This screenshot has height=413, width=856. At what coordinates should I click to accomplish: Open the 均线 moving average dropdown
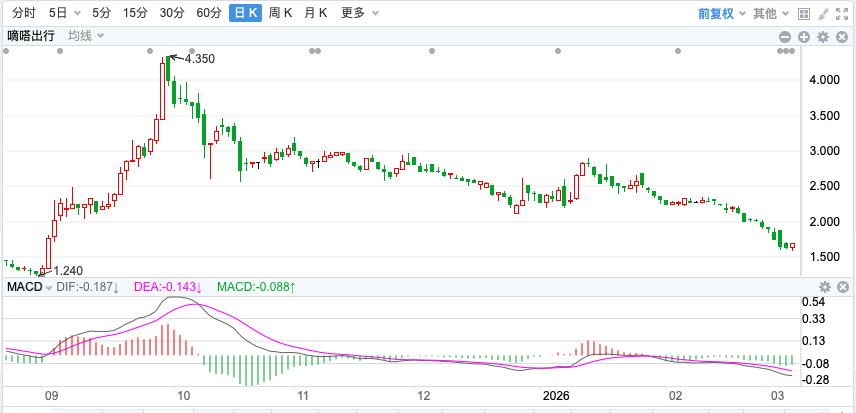tap(84, 36)
